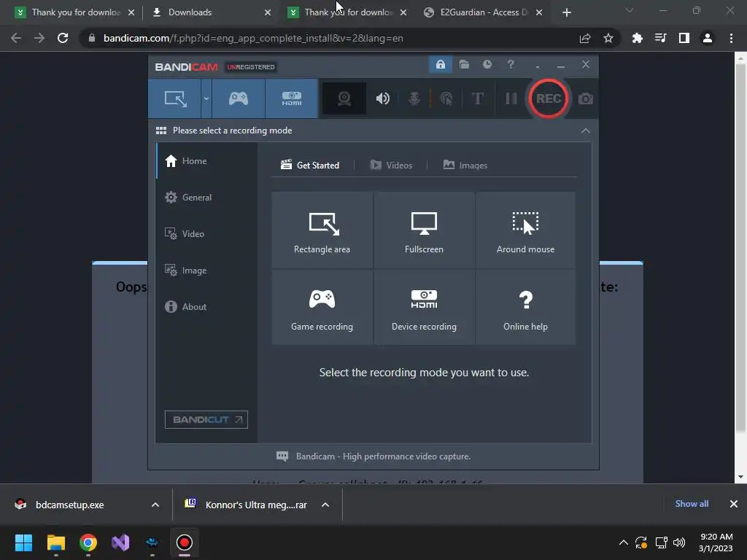This screenshot has height=560, width=747.
Task: Choose Fullscreen recording mode
Action: coord(424,230)
